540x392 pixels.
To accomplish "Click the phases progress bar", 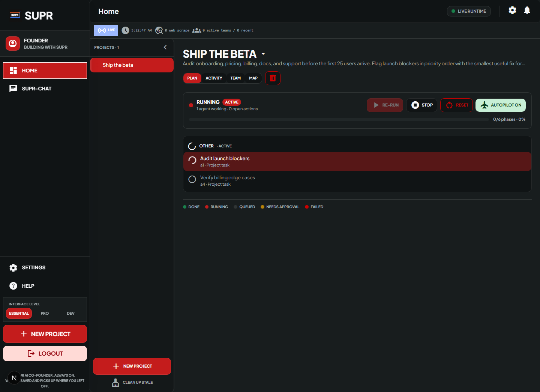I will pos(339,119).
